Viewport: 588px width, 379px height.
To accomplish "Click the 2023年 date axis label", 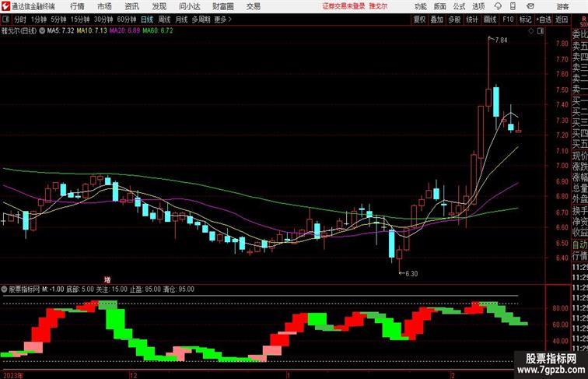I will point(13,375).
